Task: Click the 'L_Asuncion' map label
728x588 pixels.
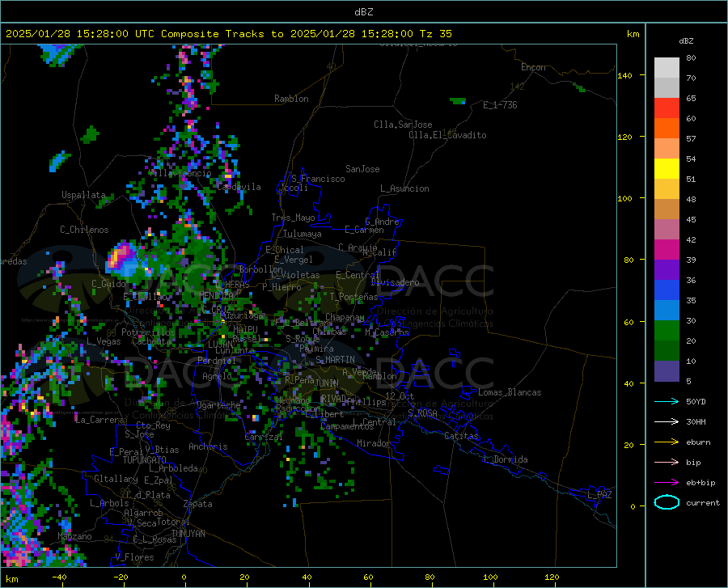Action: pos(404,188)
